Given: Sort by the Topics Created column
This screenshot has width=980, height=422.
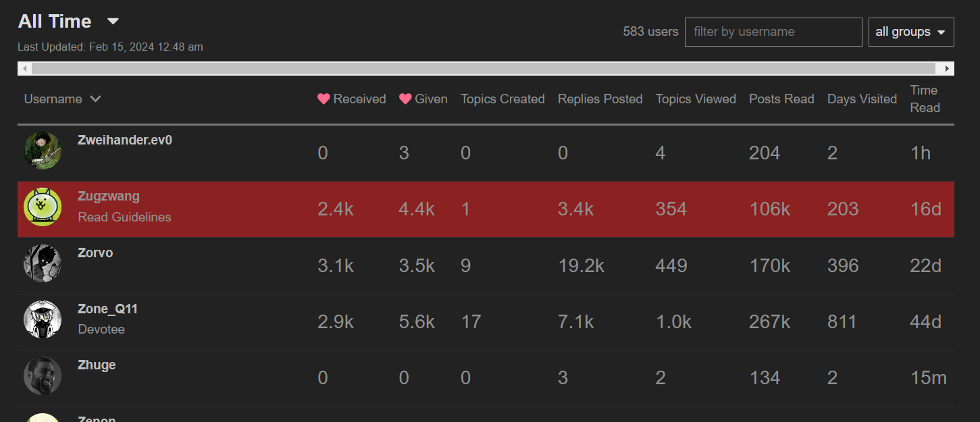Looking at the screenshot, I should click(x=502, y=99).
